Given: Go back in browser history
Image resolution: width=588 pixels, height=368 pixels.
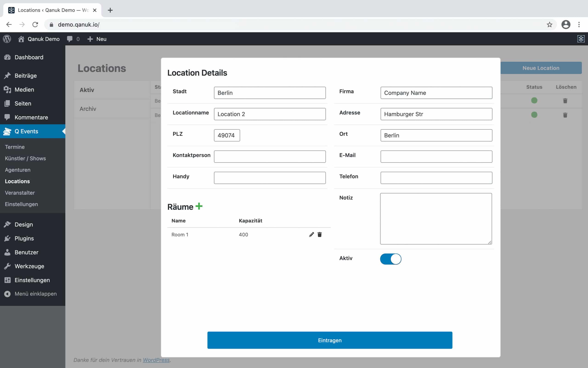Looking at the screenshot, I should point(9,25).
